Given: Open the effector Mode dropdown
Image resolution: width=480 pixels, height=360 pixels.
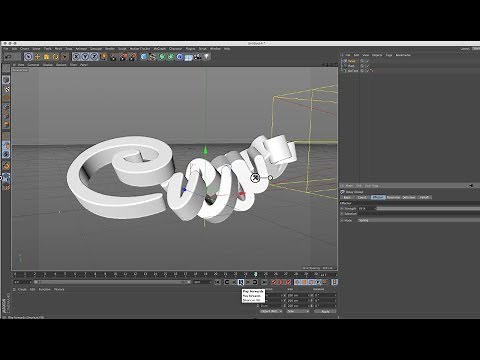Looking at the screenshot, I should tap(419, 220).
